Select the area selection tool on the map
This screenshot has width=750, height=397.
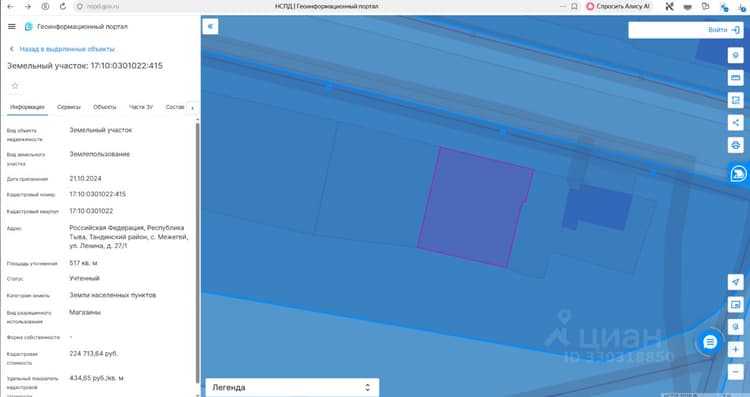point(736,100)
